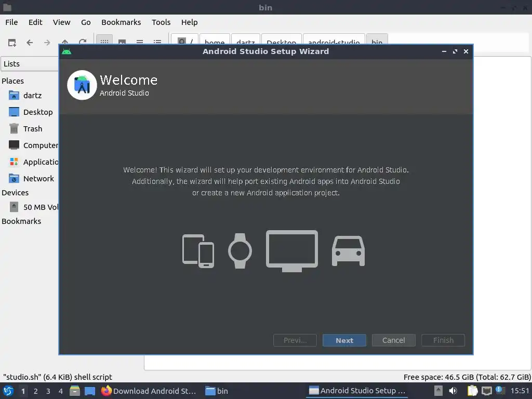The width and height of the screenshot is (532, 399).
Task: Click the Bookmarks heading in sidebar
Action: coord(21,221)
